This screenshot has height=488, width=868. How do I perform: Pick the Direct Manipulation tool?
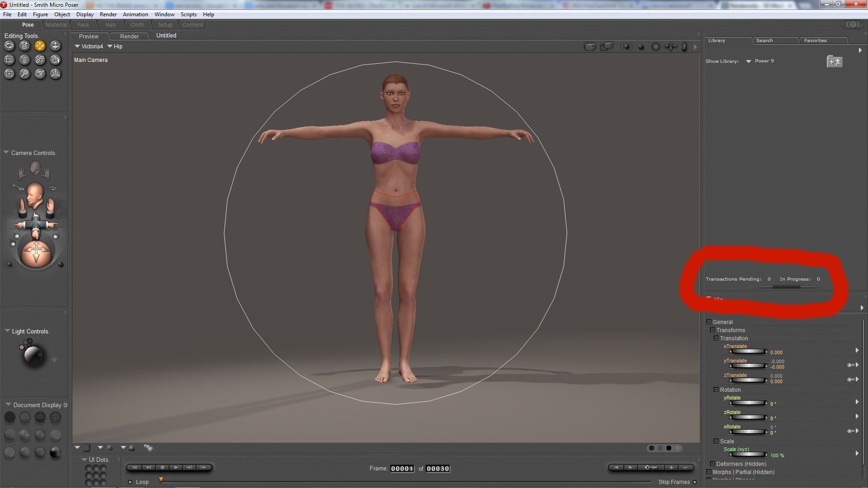coord(55,74)
